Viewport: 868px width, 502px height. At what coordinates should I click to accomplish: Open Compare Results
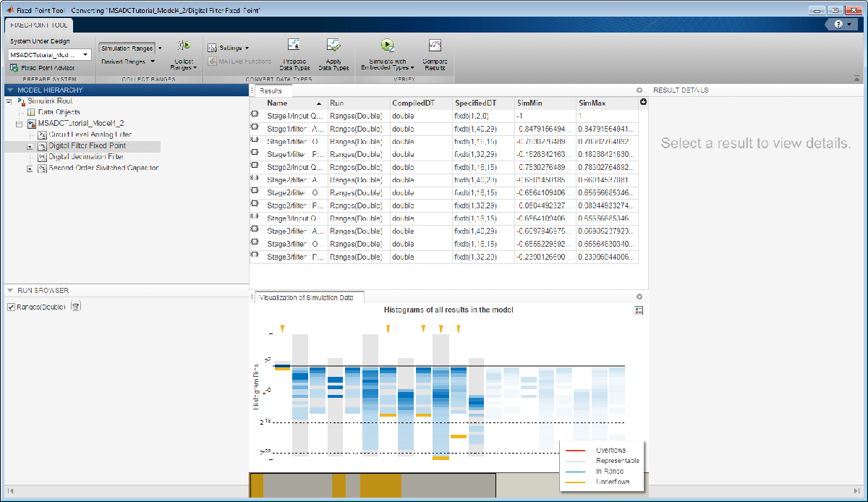435,46
